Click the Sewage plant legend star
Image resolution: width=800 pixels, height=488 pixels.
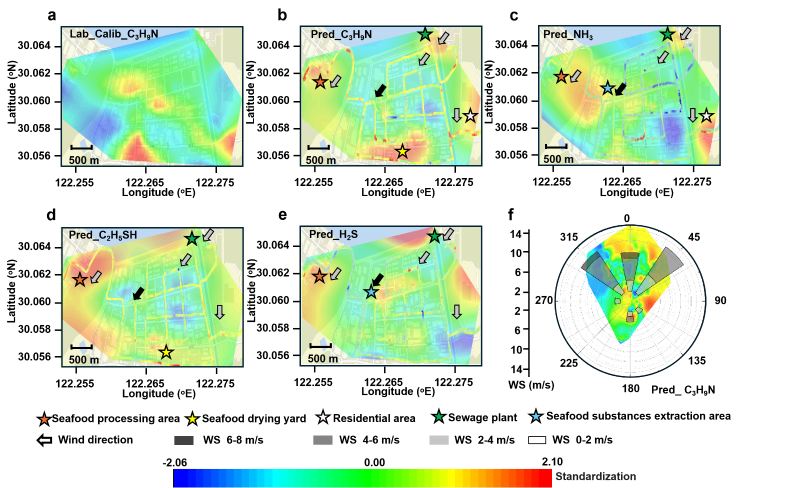tap(438, 417)
